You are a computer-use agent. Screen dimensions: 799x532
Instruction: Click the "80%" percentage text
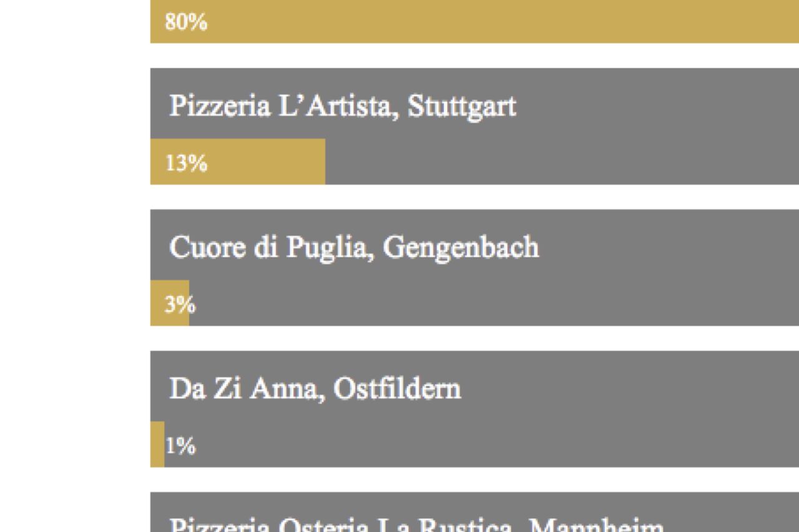tap(186, 22)
